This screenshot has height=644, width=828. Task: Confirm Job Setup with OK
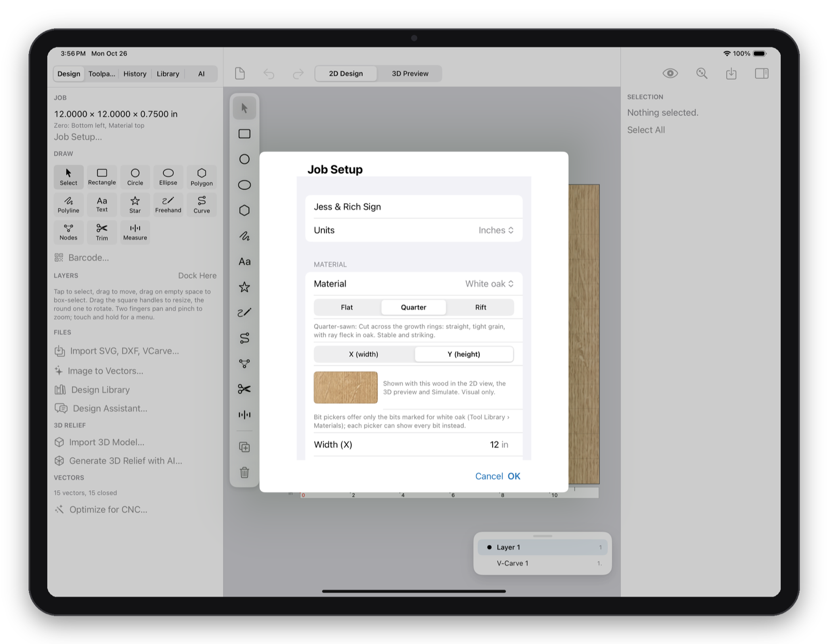pyautogui.click(x=514, y=476)
